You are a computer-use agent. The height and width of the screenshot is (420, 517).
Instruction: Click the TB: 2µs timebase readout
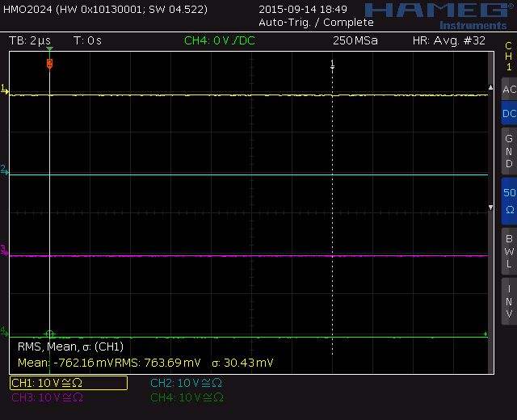(30, 40)
